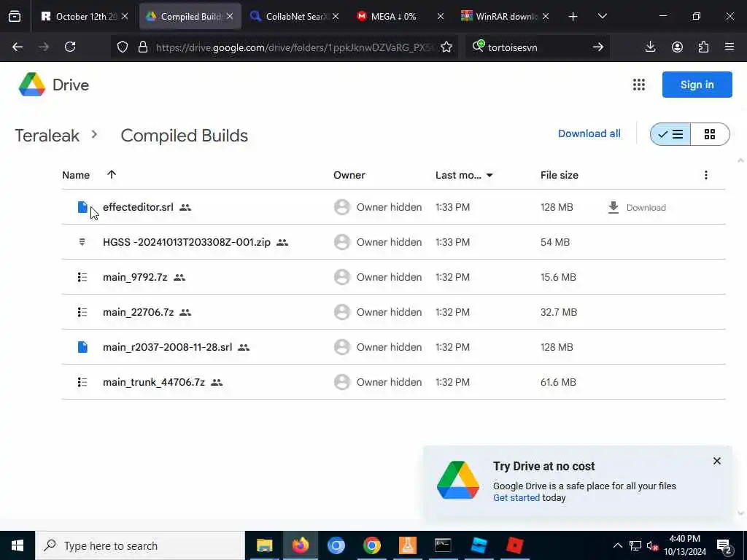Go to Teraleak folder in breadcrumb
Viewport: 747px width, 560px height.
point(47,135)
